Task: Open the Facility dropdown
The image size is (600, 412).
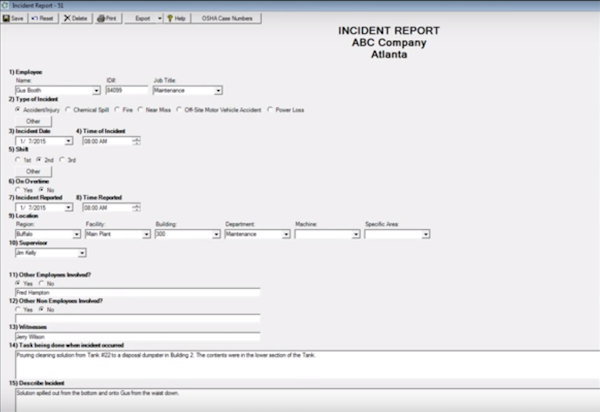Action: 146,234
